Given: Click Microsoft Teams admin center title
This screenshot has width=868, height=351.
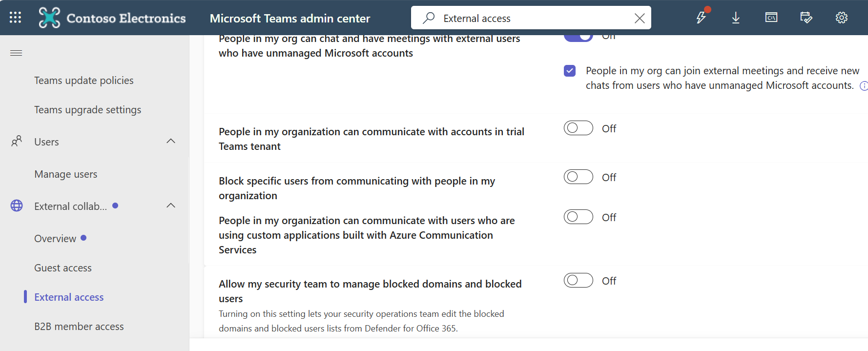Looking at the screenshot, I should point(290,19).
